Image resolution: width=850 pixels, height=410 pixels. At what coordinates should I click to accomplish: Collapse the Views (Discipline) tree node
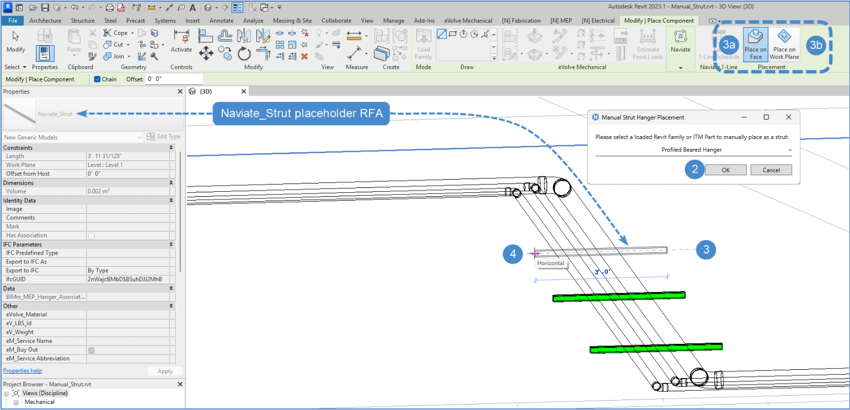(6, 393)
